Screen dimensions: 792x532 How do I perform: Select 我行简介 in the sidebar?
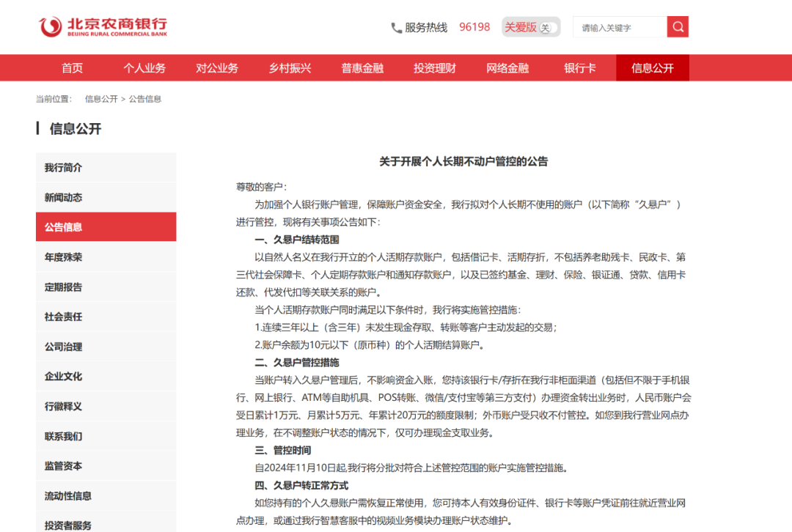tap(106, 167)
